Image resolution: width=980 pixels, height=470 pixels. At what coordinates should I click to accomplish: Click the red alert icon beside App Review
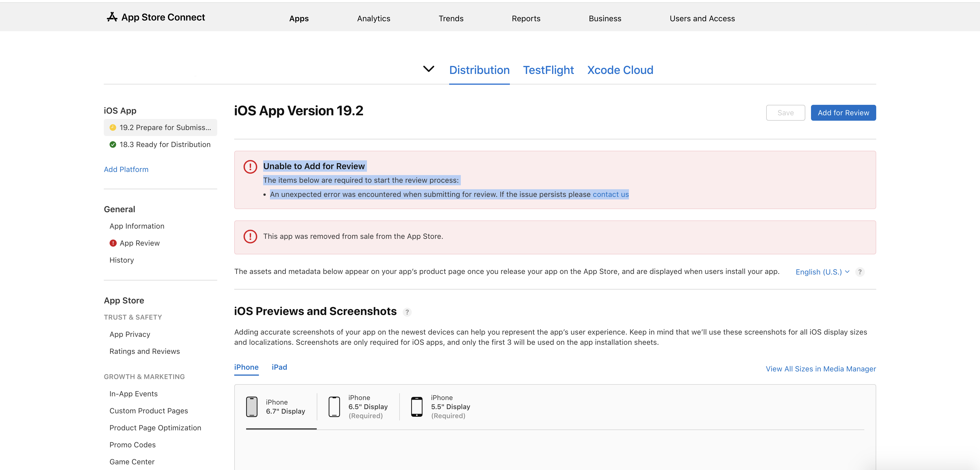pos(113,243)
